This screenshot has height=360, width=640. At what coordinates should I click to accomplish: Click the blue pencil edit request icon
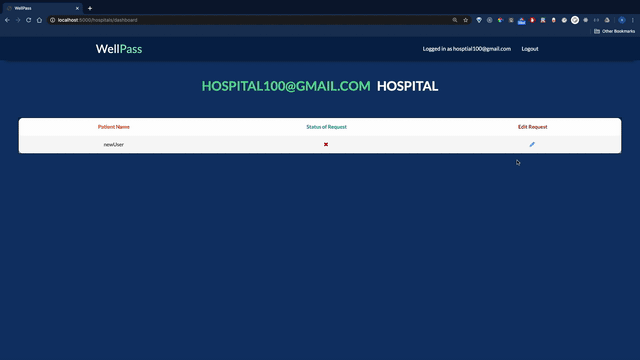(532, 144)
